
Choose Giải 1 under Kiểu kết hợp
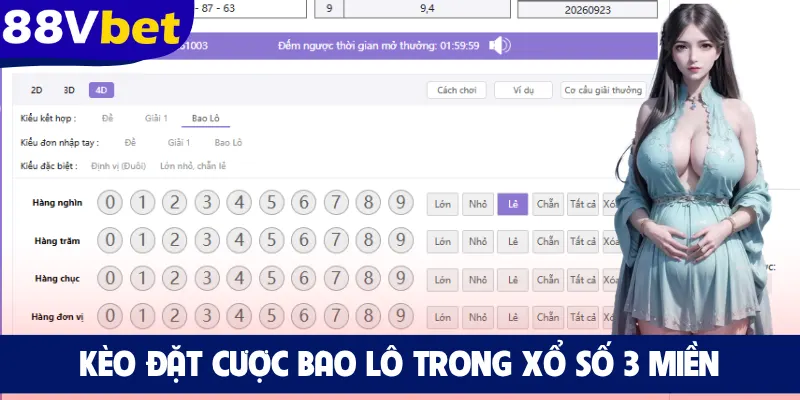[x=156, y=118]
